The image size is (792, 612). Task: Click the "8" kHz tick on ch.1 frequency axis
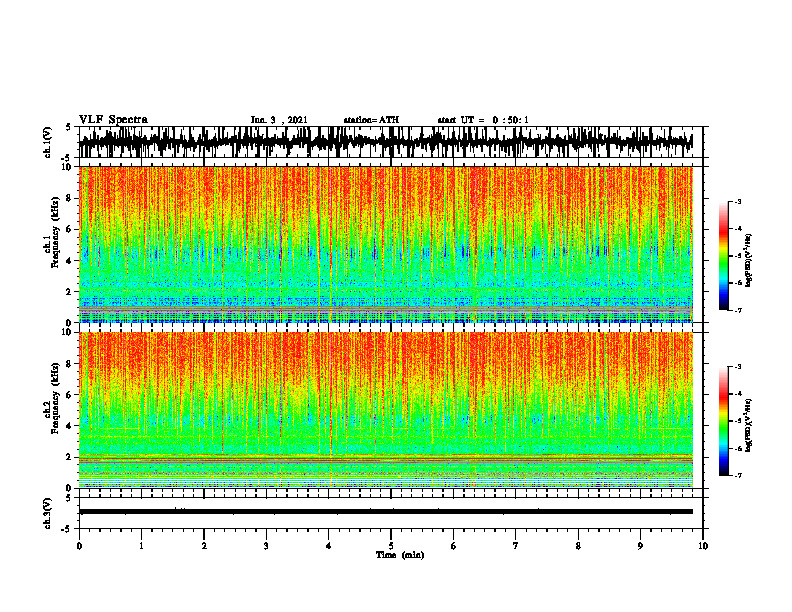[x=69, y=198]
